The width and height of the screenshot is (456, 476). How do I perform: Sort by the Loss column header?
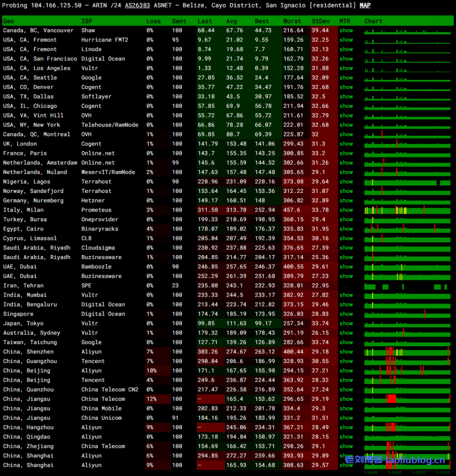pyautogui.click(x=154, y=21)
